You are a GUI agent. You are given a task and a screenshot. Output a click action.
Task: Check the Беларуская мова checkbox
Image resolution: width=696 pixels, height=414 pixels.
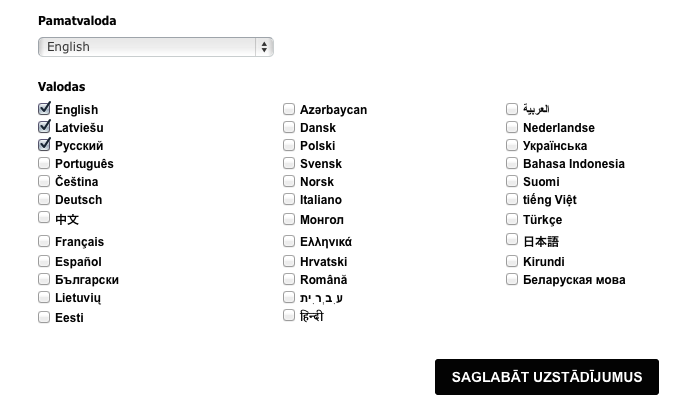tap(512, 279)
